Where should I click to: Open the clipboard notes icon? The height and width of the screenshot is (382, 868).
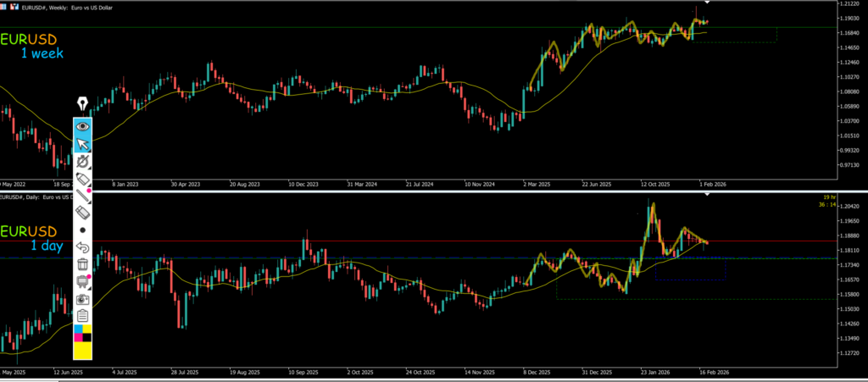(x=82, y=316)
